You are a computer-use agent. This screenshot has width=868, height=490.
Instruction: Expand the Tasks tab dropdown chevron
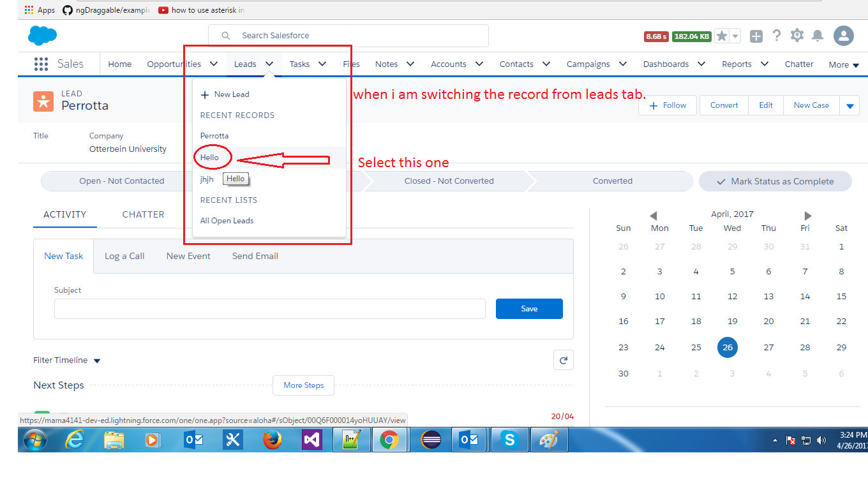point(322,64)
